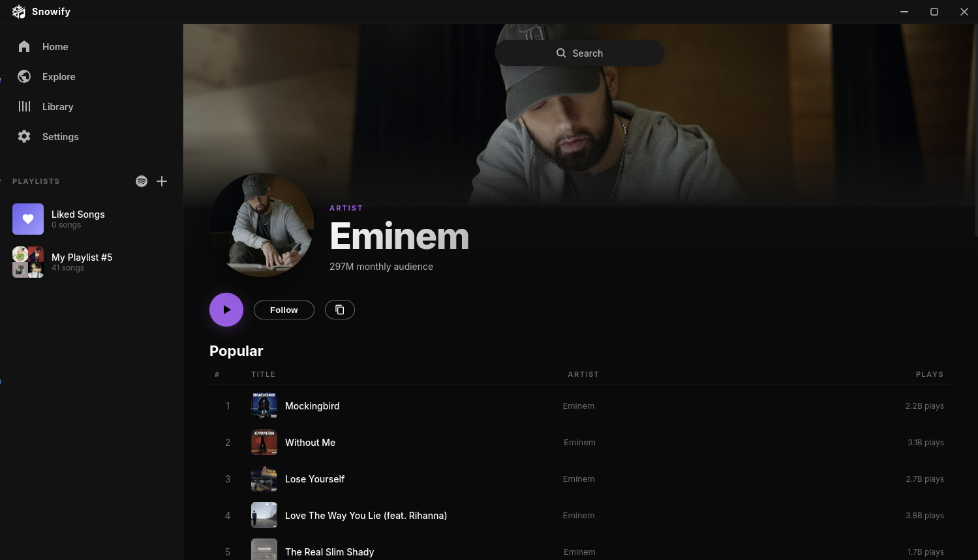Import playlist via Spotify icon
The width and height of the screenshot is (978, 560).
(x=142, y=181)
